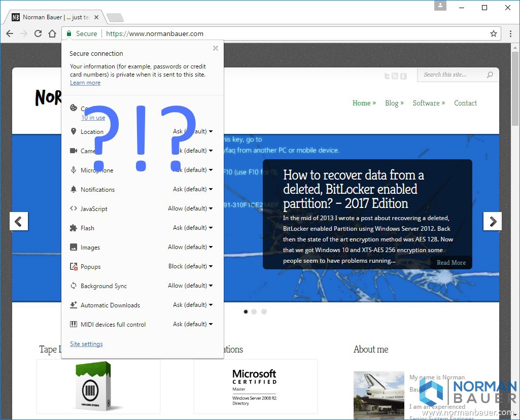Follow the Learn more link
The height and width of the screenshot is (420, 520).
pos(85,83)
